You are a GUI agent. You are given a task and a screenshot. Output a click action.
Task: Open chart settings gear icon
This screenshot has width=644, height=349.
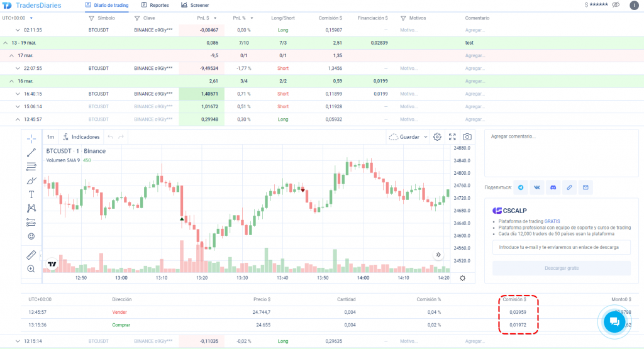tap(437, 137)
